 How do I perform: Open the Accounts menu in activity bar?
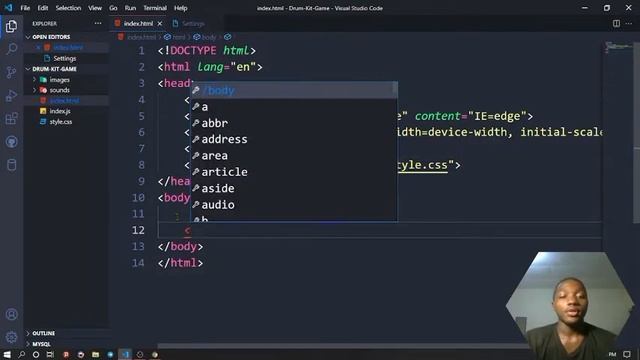[11, 314]
